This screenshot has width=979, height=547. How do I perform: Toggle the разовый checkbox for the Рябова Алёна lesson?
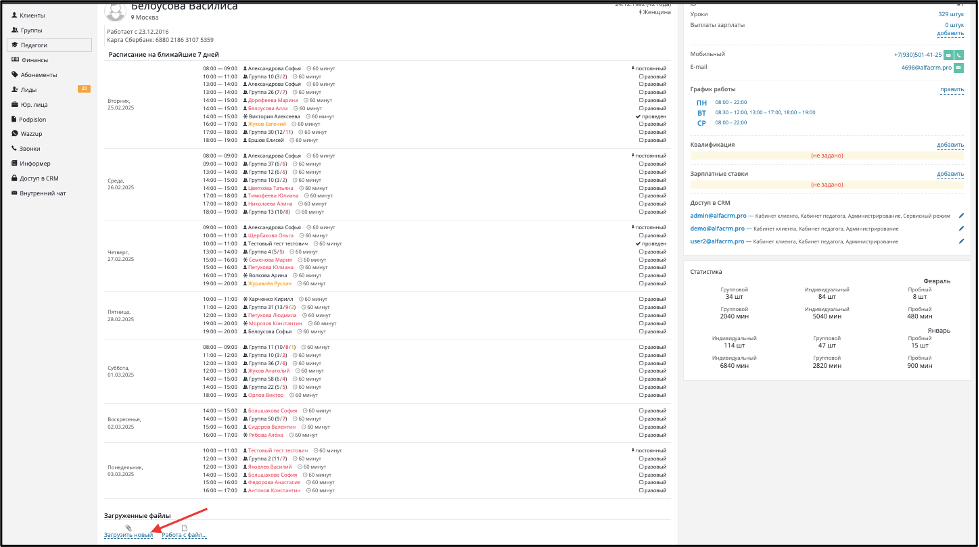pyautogui.click(x=641, y=435)
